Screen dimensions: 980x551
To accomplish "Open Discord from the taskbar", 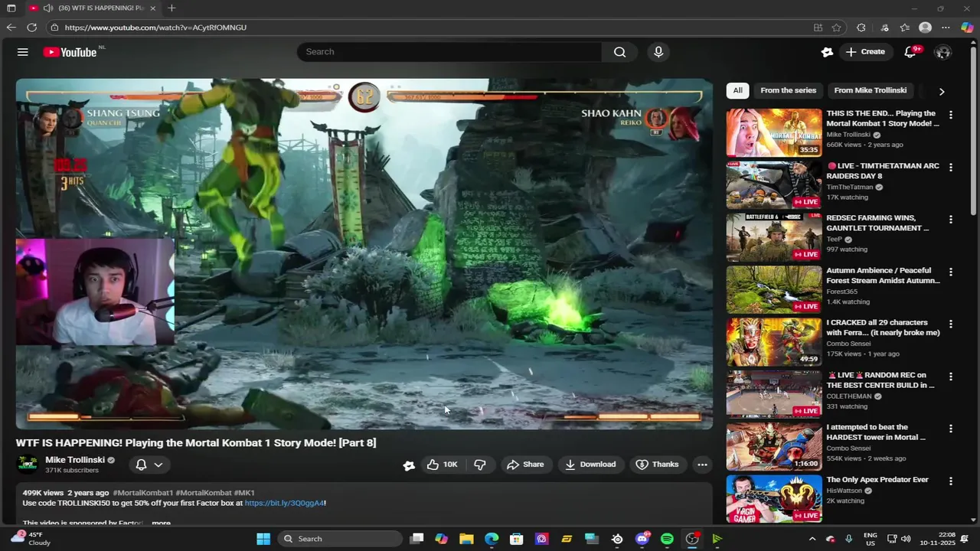I will (642, 539).
